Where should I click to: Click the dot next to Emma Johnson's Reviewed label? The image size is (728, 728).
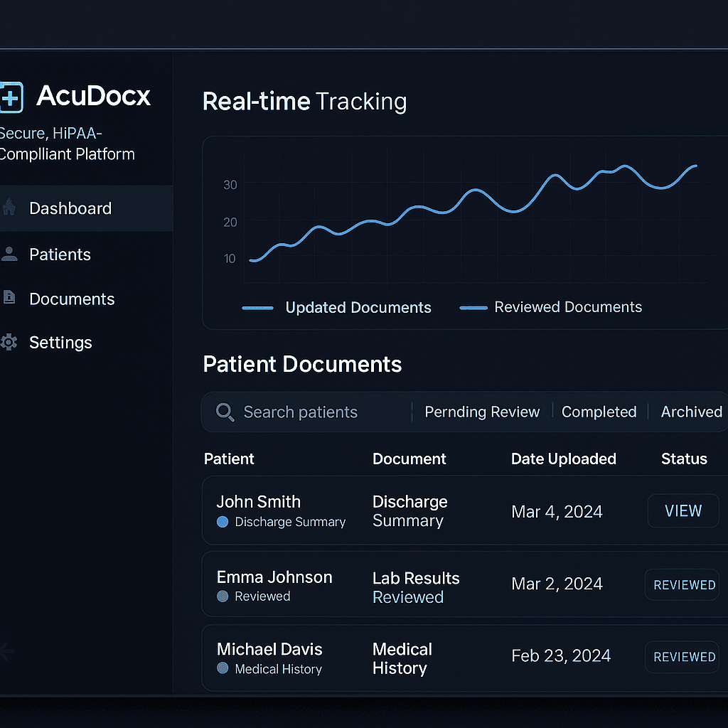[223, 596]
